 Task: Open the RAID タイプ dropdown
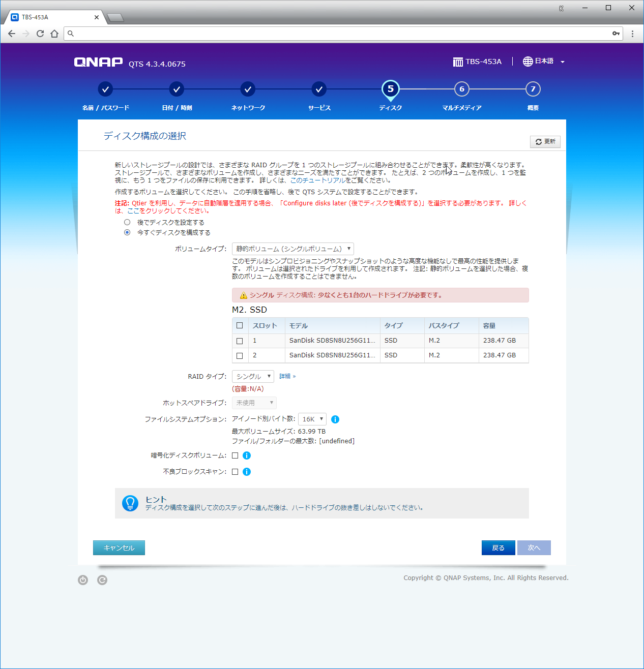253,376
